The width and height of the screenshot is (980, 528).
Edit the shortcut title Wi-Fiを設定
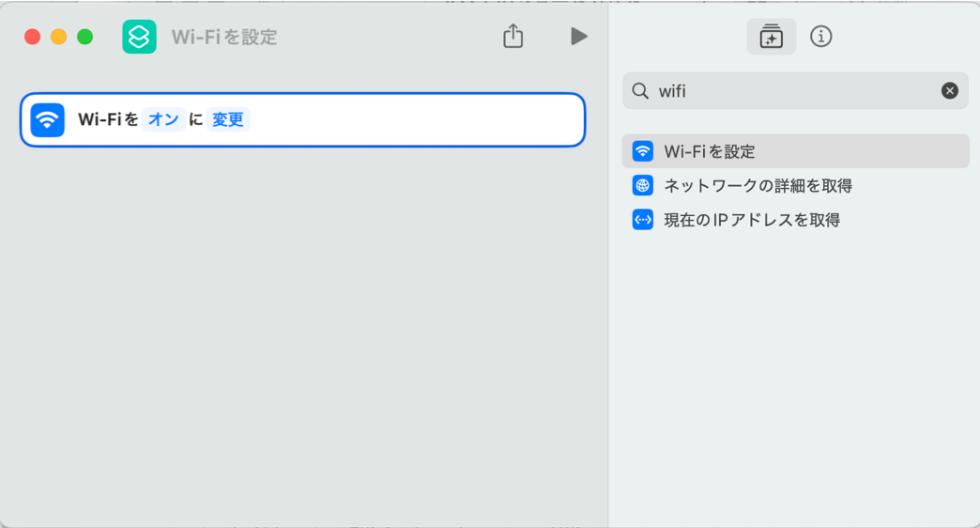pos(224,37)
